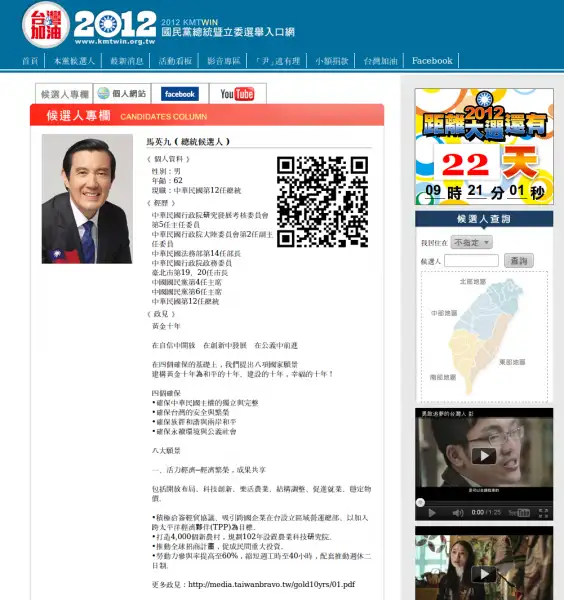Screen dimensions: 564x600
Task: Open the 最新消息 menu item
Action: (127, 61)
